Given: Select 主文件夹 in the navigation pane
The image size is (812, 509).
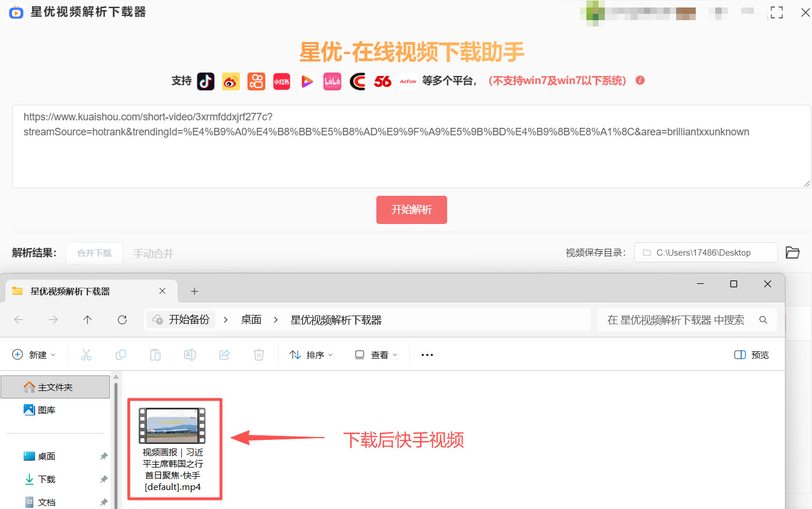Looking at the screenshot, I should click(55, 387).
